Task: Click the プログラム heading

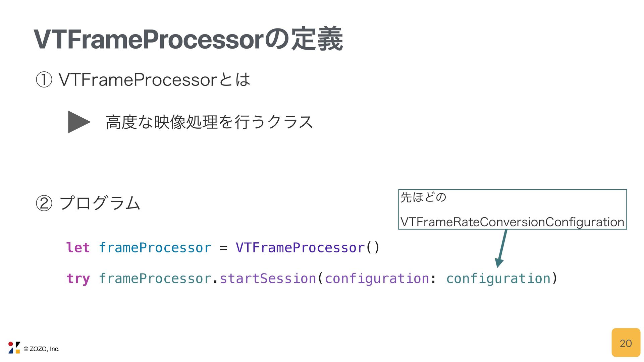Action: [100, 203]
